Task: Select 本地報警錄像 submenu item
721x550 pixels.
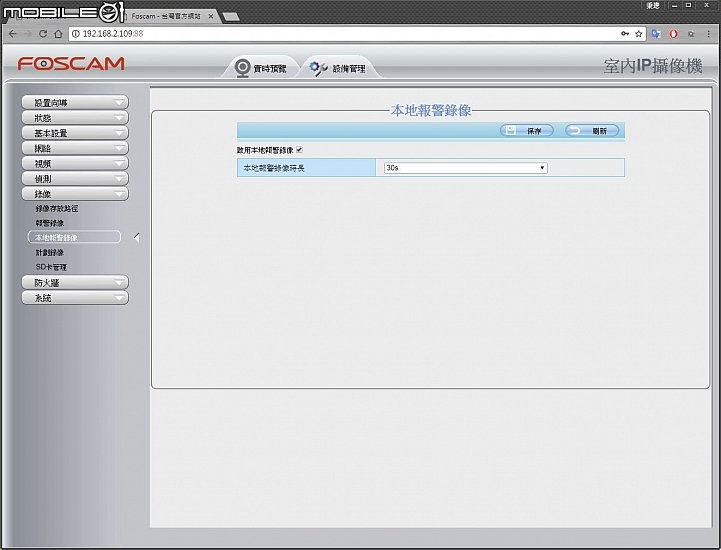Action: click(x=74, y=237)
